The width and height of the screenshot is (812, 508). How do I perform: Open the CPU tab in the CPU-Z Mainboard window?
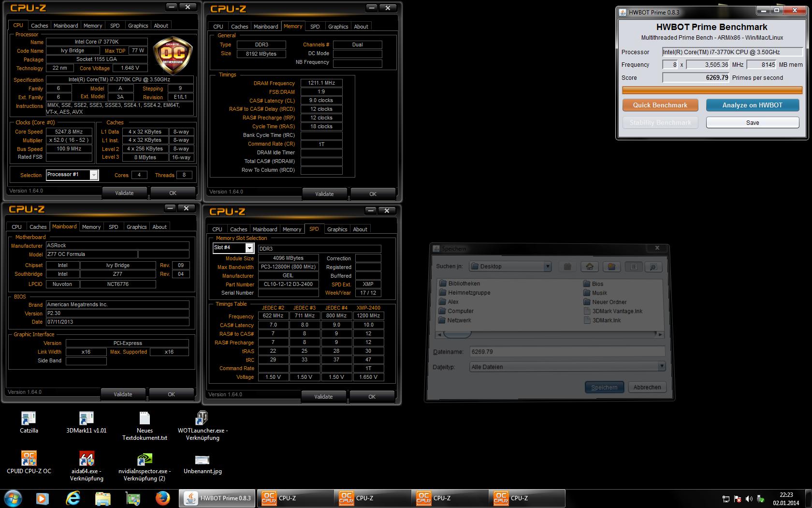click(x=17, y=227)
